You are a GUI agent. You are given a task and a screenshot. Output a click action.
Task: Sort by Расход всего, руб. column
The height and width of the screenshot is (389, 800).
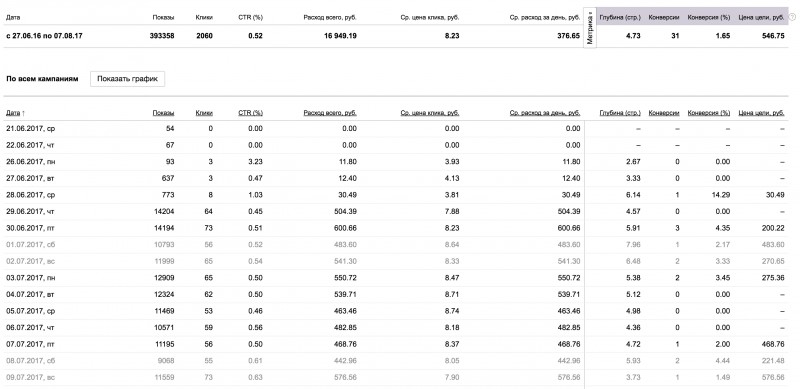330,113
